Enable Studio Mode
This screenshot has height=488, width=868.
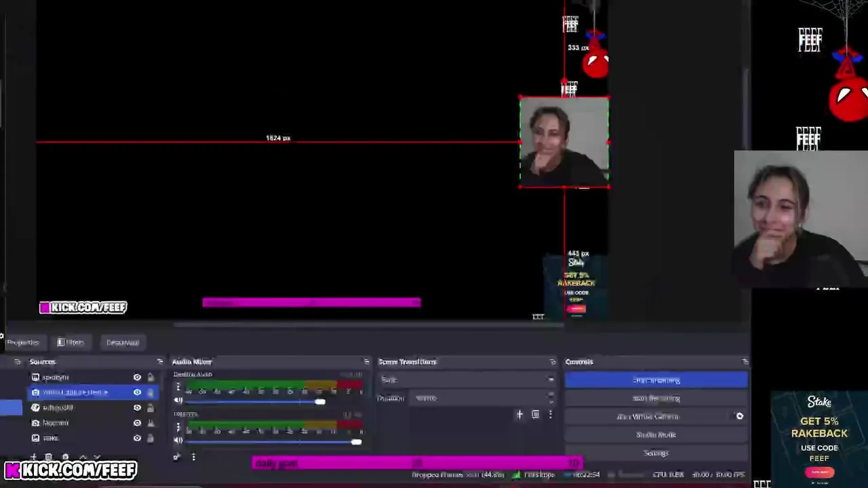[x=656, y=435]
